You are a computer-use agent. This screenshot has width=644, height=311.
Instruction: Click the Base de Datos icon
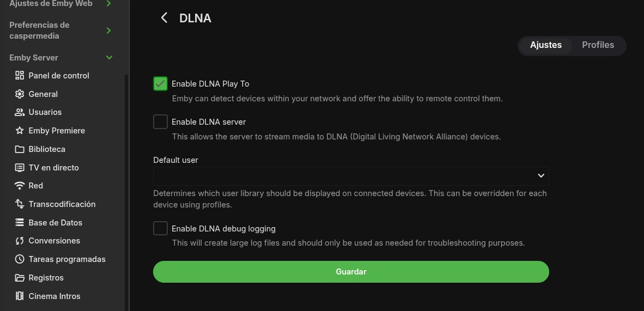tap(20, 223)
